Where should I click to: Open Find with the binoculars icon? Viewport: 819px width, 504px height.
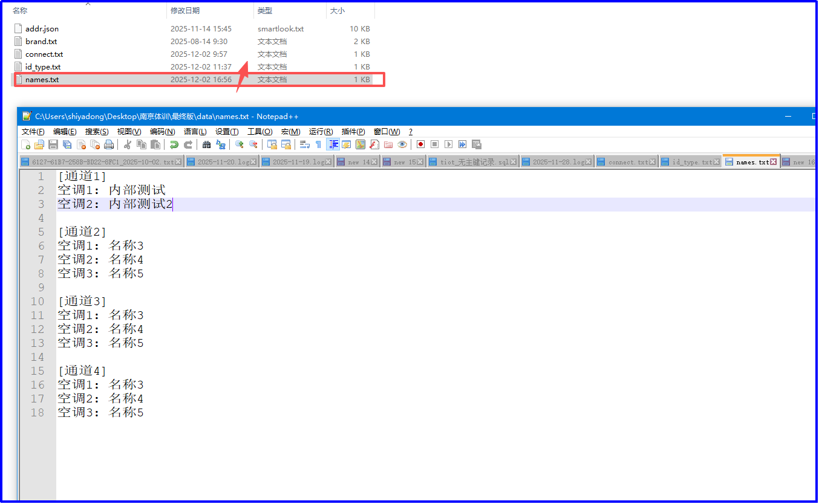206,144
